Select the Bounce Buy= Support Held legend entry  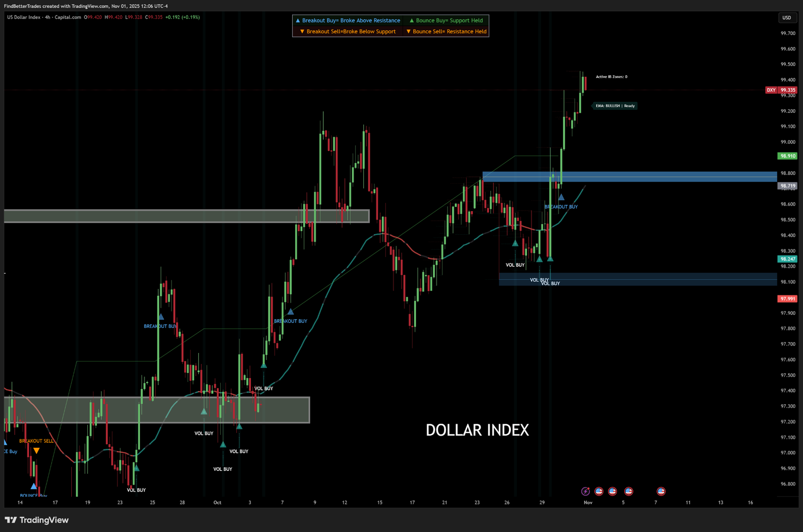[x=446, y=21]
